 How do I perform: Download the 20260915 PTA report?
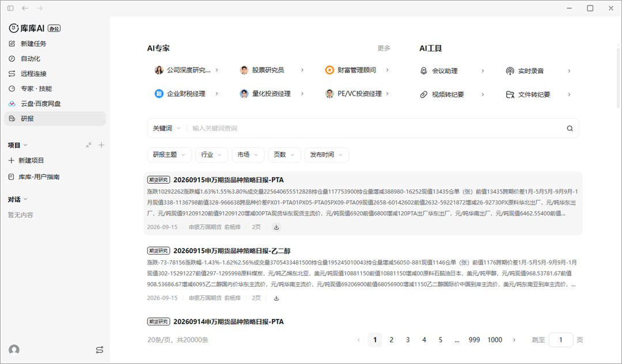click(276, 227)
